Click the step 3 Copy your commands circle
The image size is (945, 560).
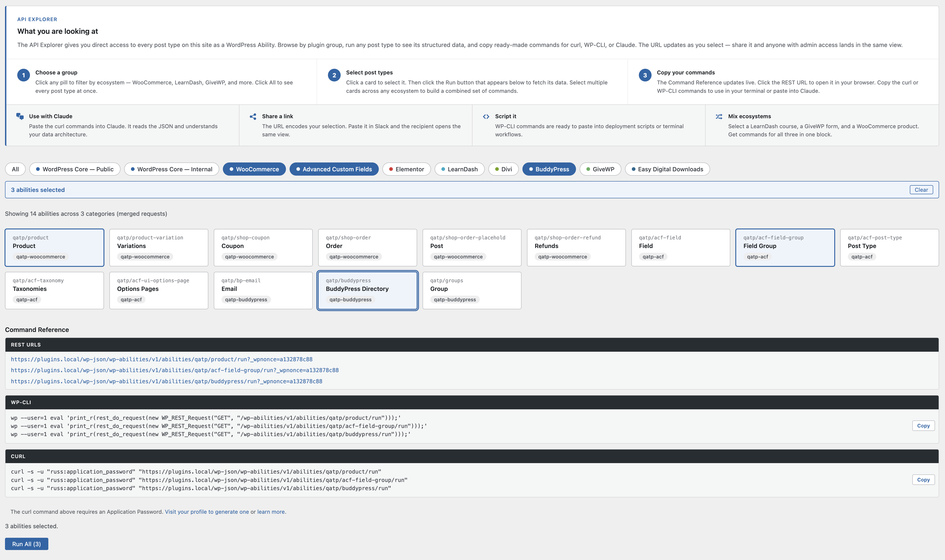pos(645,75)
